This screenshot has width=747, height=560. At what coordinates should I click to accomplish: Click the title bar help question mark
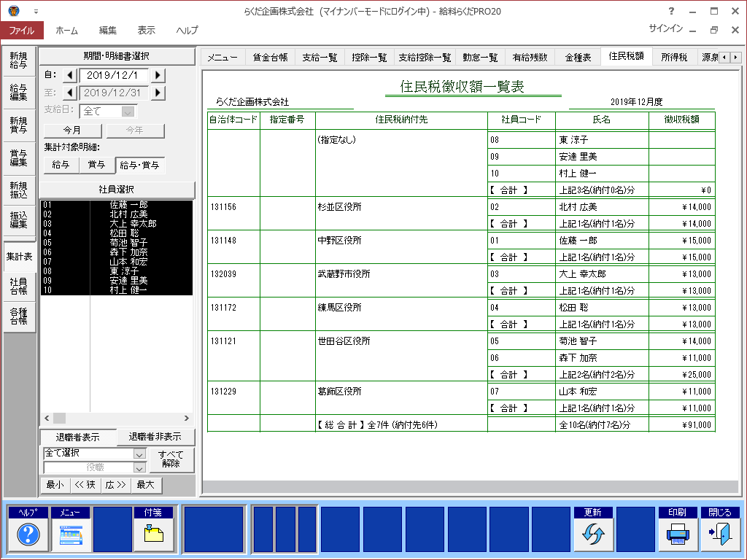[671, 11]
